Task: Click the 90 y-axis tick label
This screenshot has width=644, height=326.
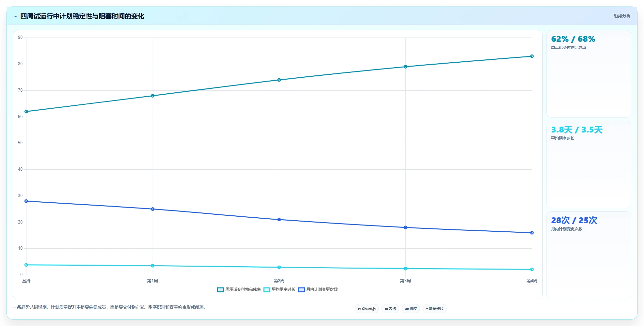Action: click(20, 38)
